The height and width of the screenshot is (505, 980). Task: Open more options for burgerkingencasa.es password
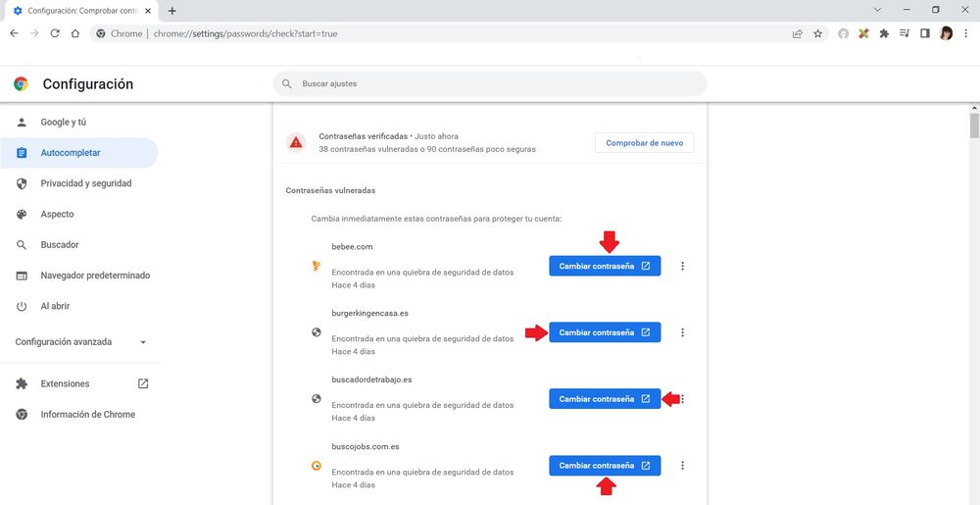coord(683,332)
